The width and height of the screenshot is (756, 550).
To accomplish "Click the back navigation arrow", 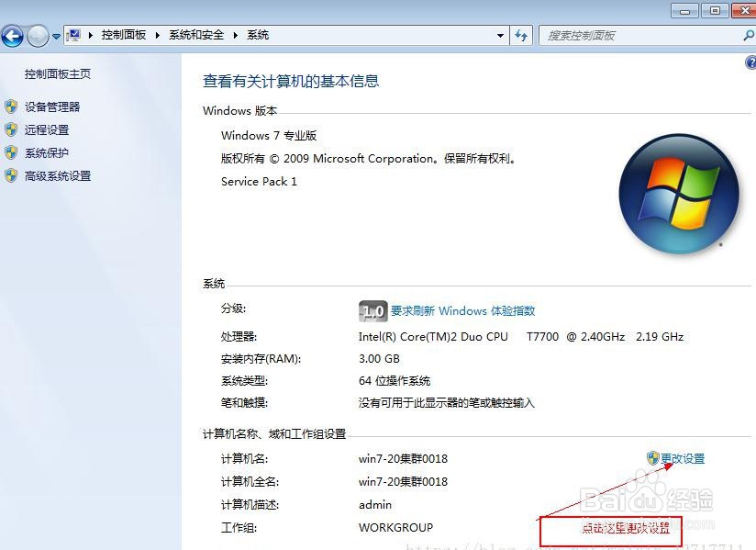I will tap(13, 35).
